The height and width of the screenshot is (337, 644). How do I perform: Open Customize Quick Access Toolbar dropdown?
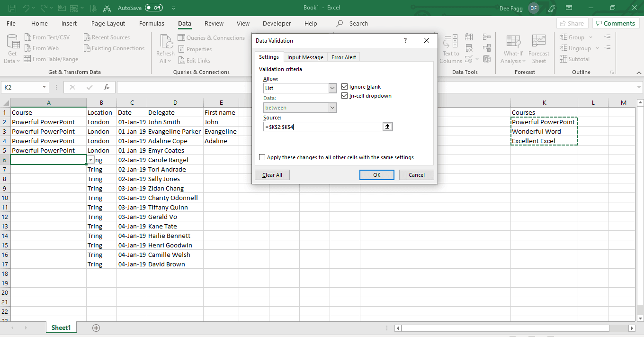click(x=173, y=8)
